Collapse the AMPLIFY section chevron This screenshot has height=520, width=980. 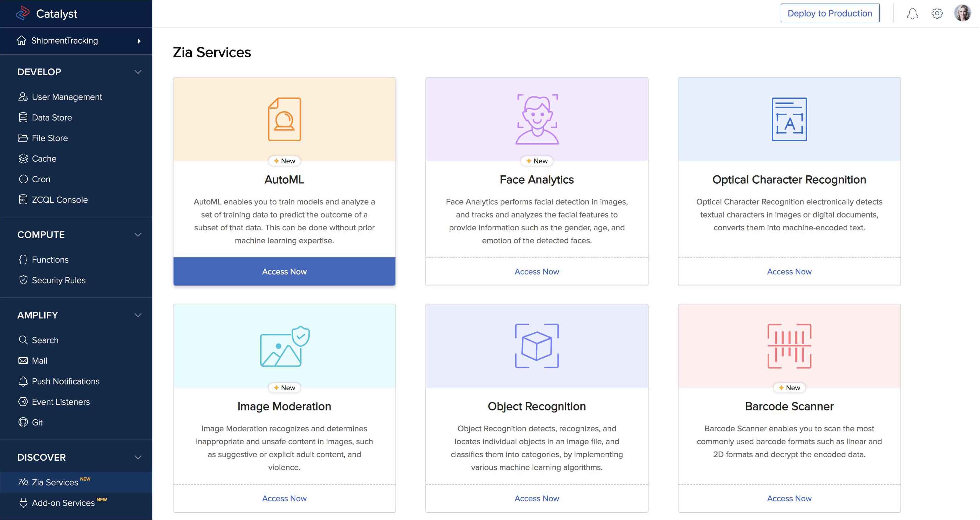point(138,315)
